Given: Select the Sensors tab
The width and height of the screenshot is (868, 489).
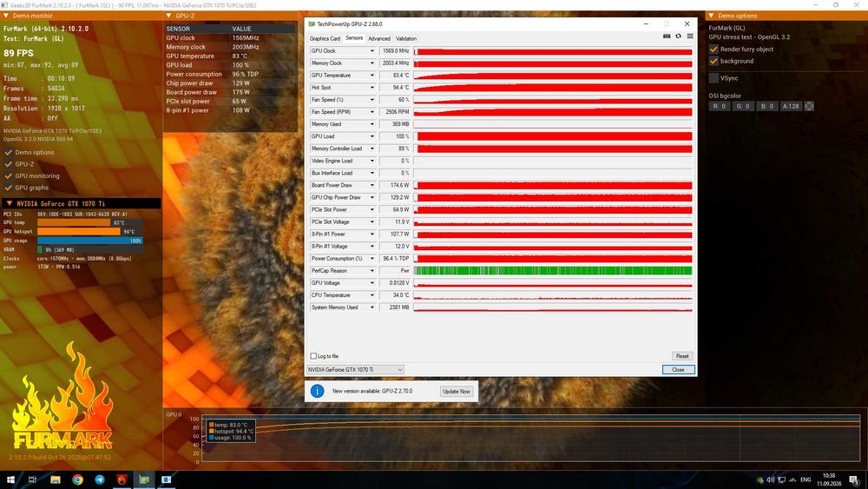Looking at the screenshot, I should point(354,38).
